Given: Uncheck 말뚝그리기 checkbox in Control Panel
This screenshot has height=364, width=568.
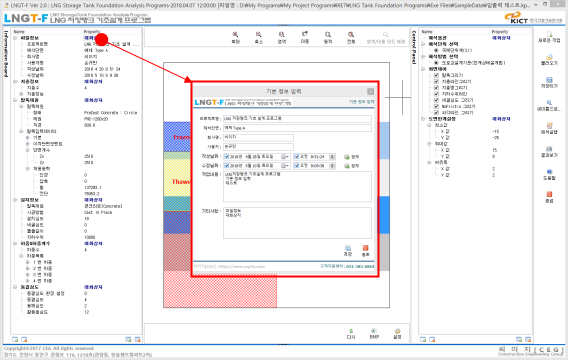Looking at the screenshot, I should click(436, 75).
